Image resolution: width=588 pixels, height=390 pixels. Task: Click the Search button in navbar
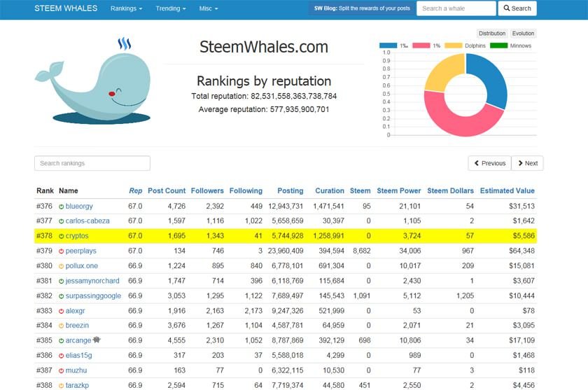[x=517, y=8]
